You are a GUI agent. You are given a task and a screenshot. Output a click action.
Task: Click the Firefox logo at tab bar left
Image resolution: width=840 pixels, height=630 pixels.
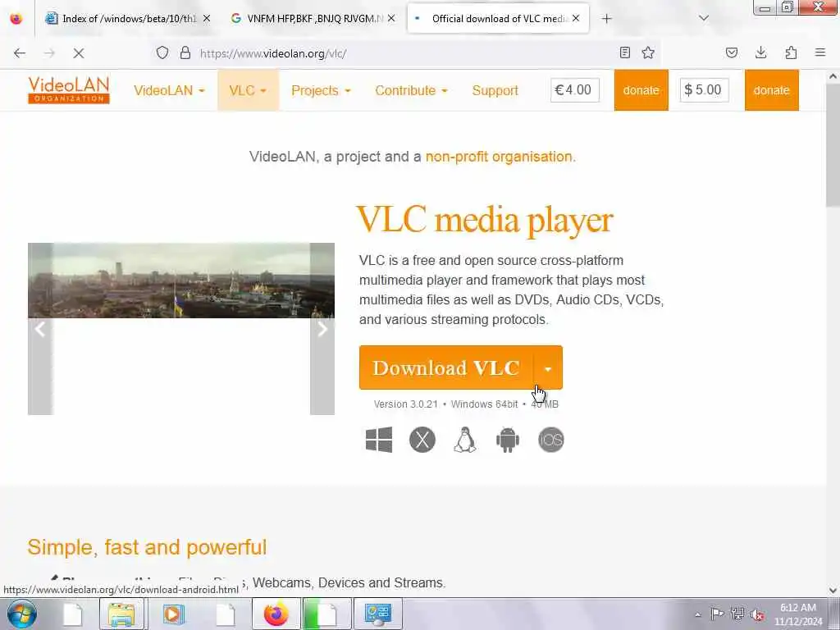click(x=16, y=19)
